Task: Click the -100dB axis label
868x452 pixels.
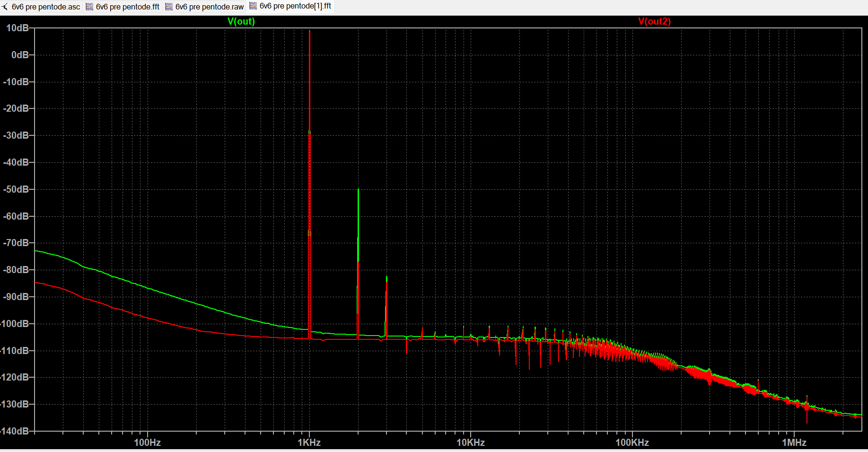Action: tap(15, 324)
